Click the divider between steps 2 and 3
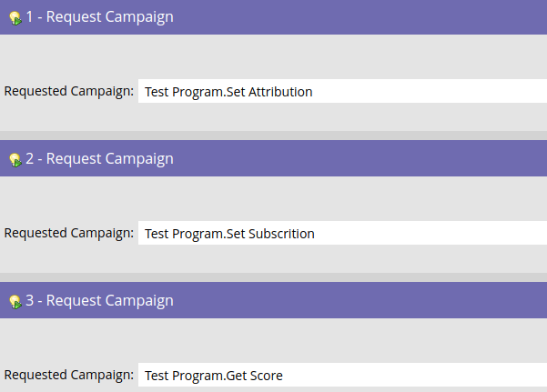Screen dimensions: 547x392 tap(273, 277)
